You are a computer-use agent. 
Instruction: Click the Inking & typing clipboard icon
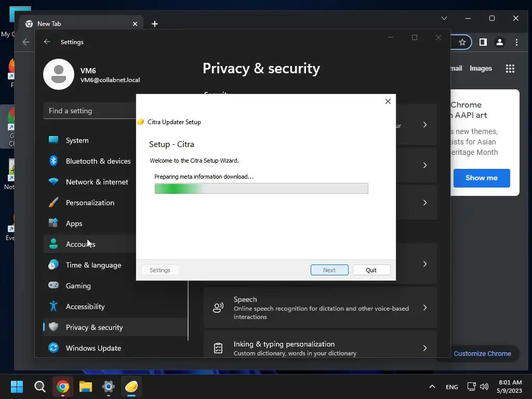coord(218,348)
